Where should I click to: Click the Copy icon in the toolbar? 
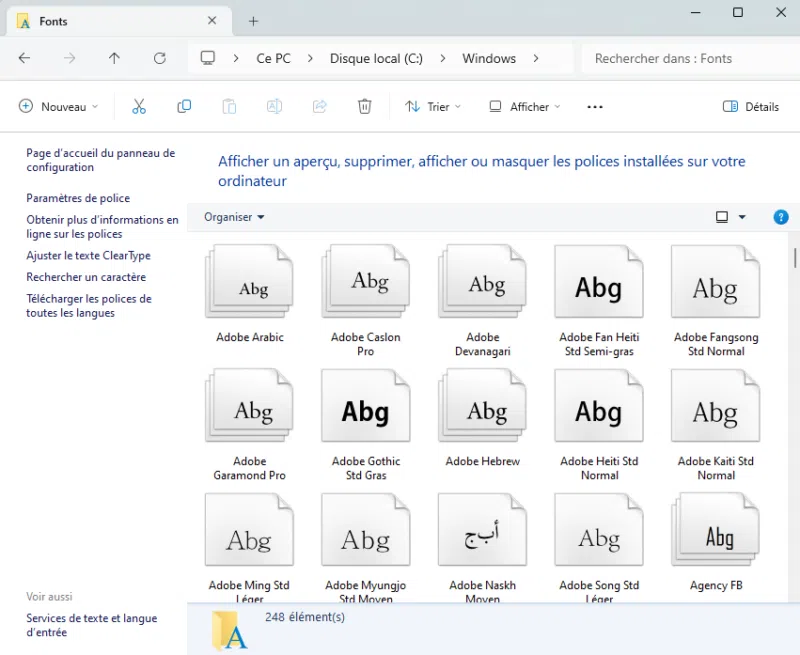[x=184, y=106]
